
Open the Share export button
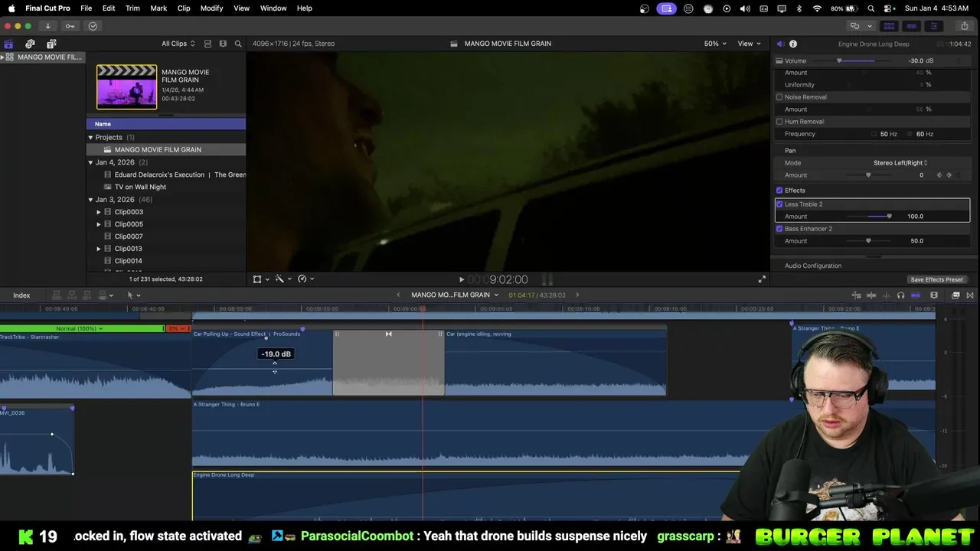(963, 26)
